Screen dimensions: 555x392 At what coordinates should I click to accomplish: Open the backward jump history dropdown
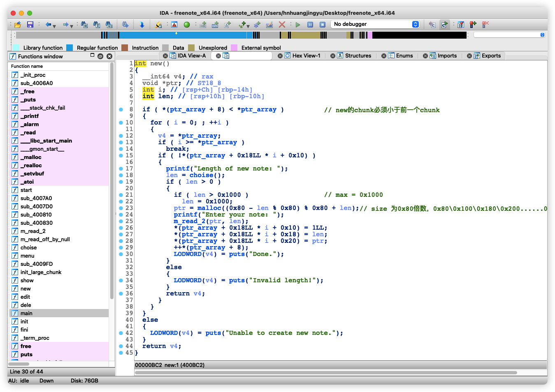click(x=54, y=26)
